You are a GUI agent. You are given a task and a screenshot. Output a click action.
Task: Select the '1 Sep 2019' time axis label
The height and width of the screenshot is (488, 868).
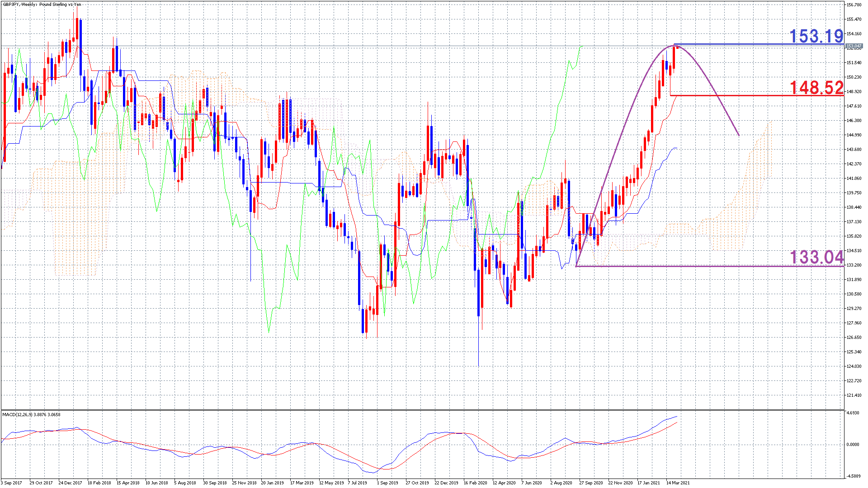(387, 483)
